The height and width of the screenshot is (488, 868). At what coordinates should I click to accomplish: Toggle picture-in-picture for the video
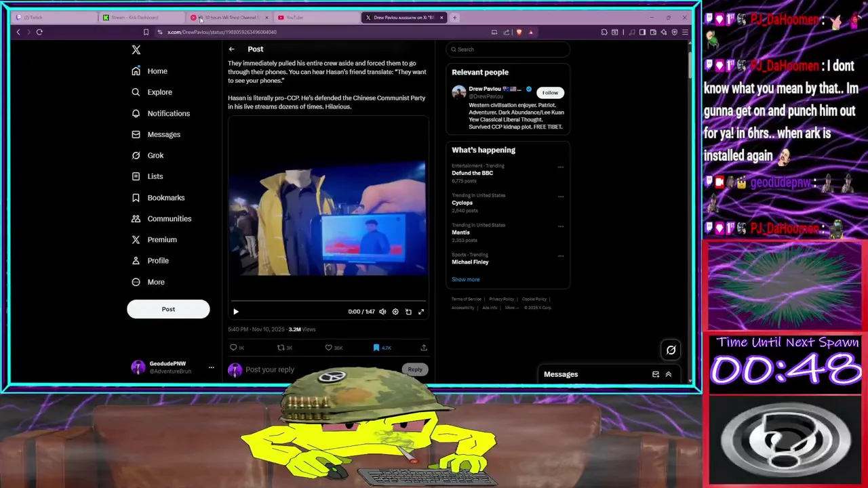click(408, 312)
